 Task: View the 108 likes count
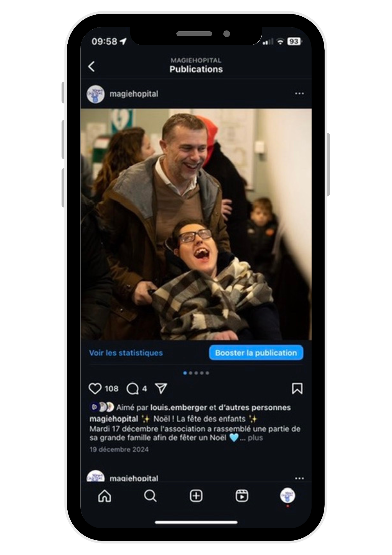(112, 389)
